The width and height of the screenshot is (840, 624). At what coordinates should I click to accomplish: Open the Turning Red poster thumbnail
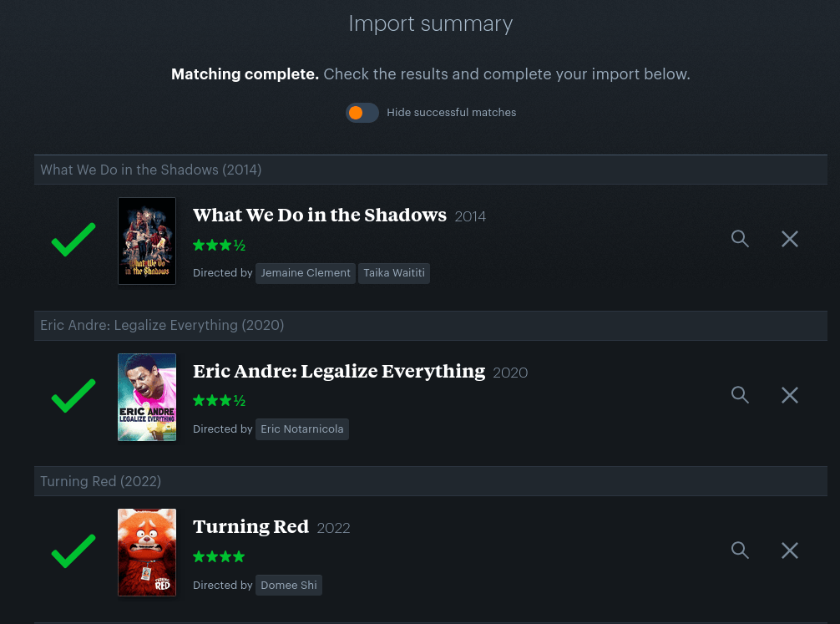click(147, 552)
